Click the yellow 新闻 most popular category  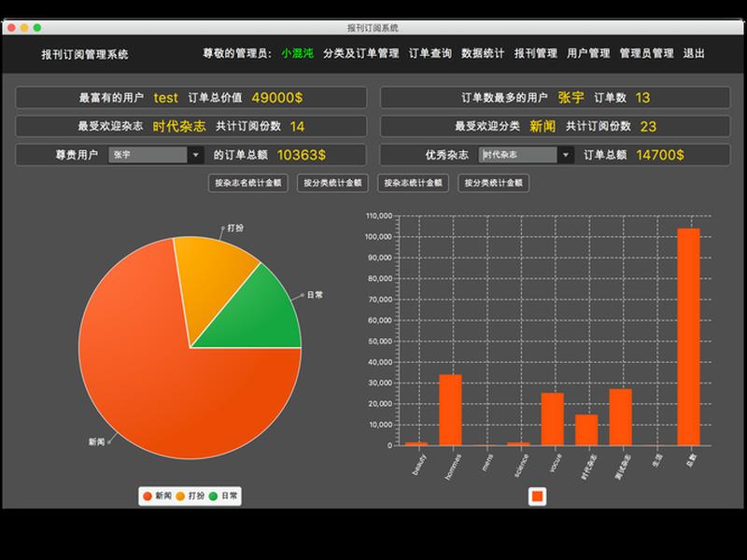coord(543,126)
